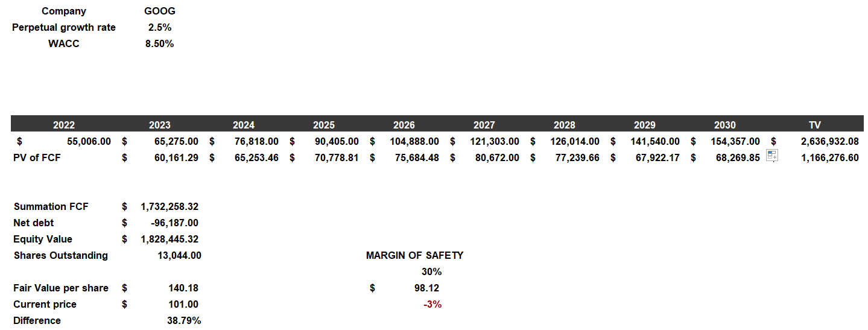Click the Current price value 101.00
Image resolution: width=868 pixels, height=330 pixels.
click(184, 304)
